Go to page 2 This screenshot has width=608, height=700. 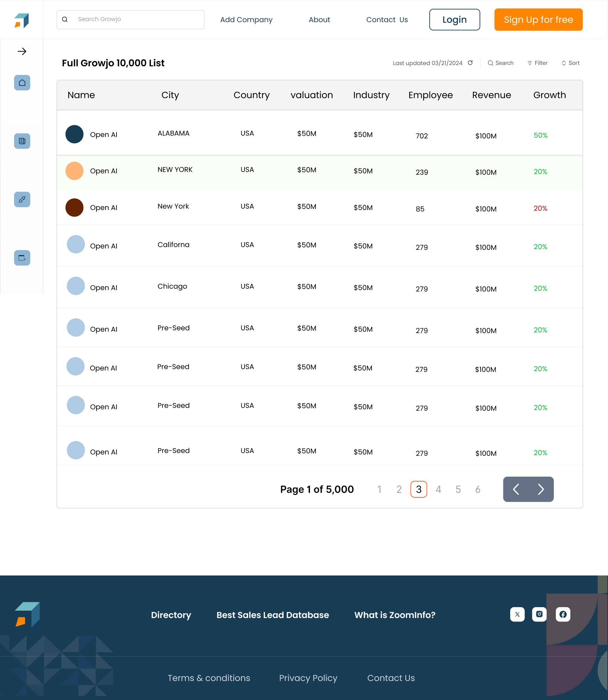[x=399, y=489]
